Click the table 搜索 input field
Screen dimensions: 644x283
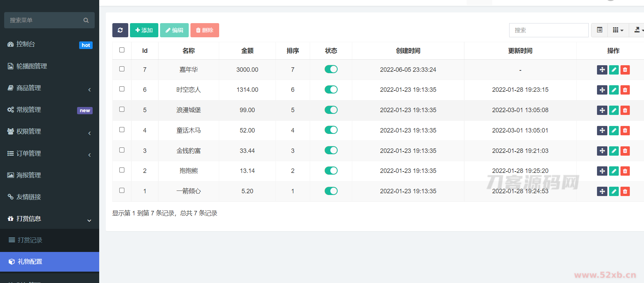548,30
